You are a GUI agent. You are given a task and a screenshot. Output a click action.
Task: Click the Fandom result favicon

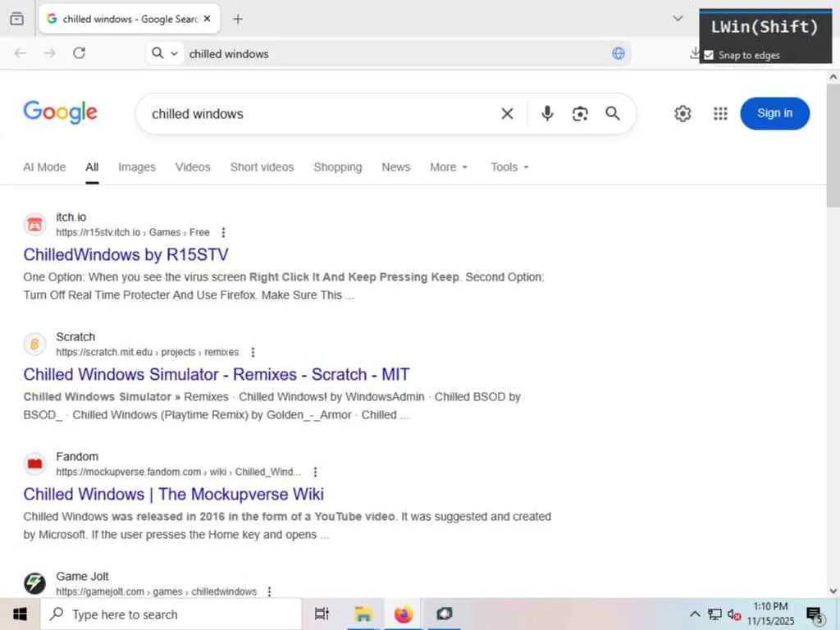point(34,463)
